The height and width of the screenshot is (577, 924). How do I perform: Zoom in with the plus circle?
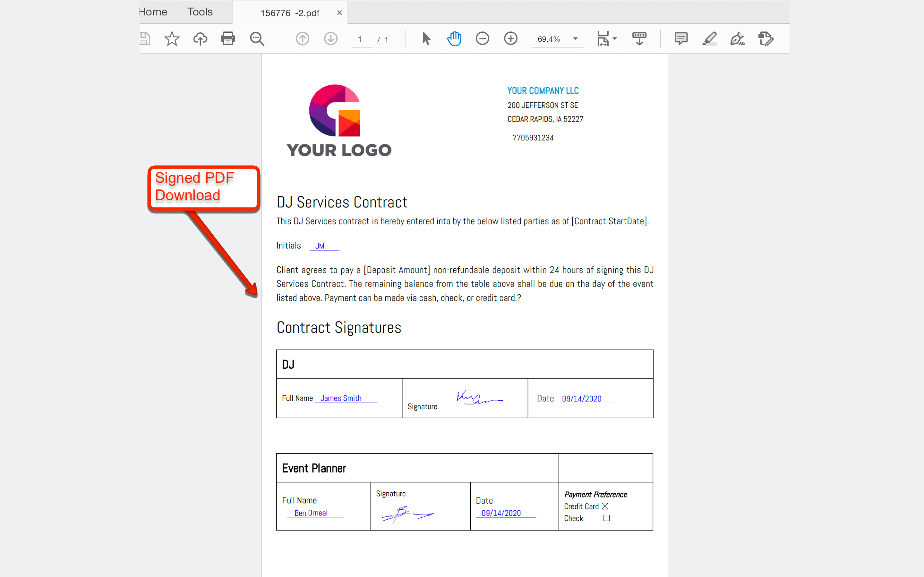pos(510,38)
